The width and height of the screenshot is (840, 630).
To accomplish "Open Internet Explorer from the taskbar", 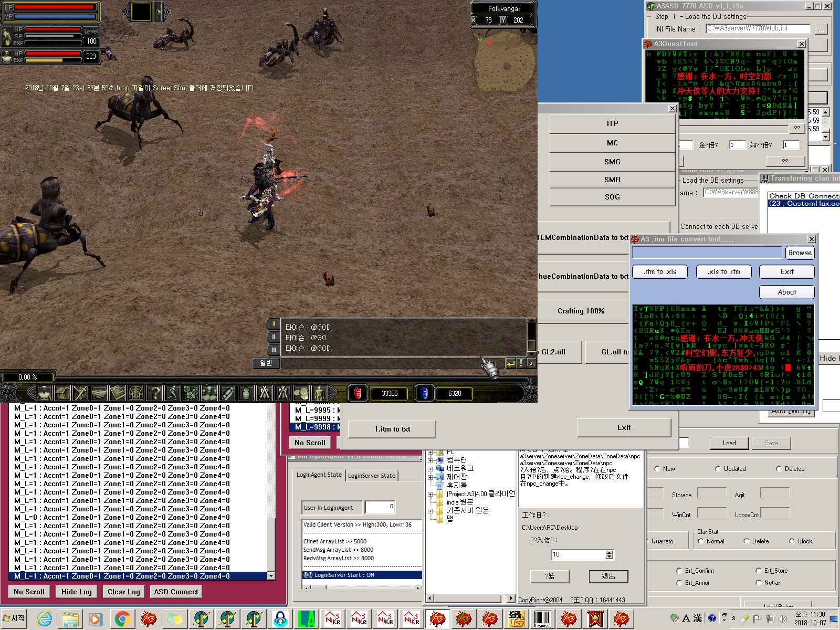I will click(44, 619).
